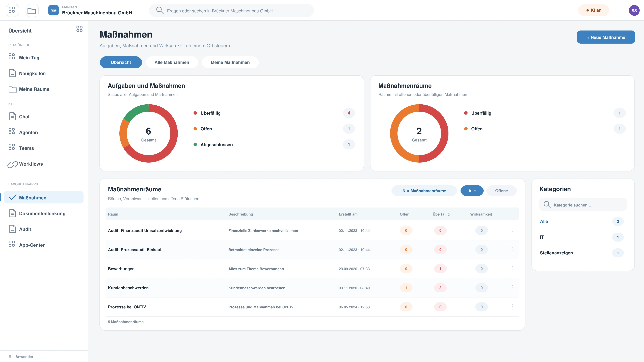
Task: Open the app grid icon in top bar
Action: click(12, 10)
